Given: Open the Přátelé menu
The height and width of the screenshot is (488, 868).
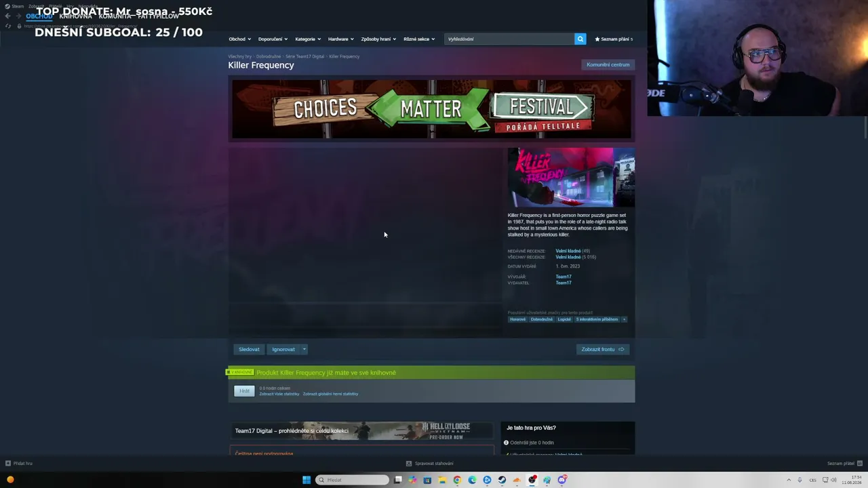Looking at the screenshot, I should (55, 6).
